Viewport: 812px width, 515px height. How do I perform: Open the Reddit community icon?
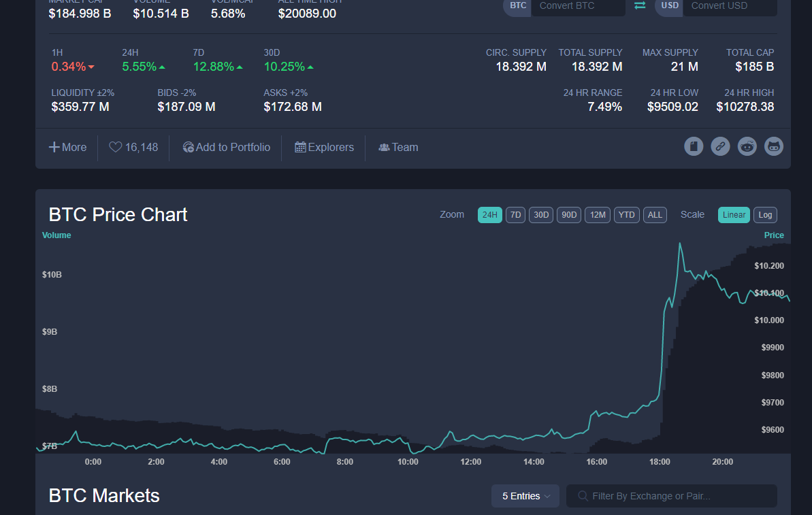coord(747,146)
